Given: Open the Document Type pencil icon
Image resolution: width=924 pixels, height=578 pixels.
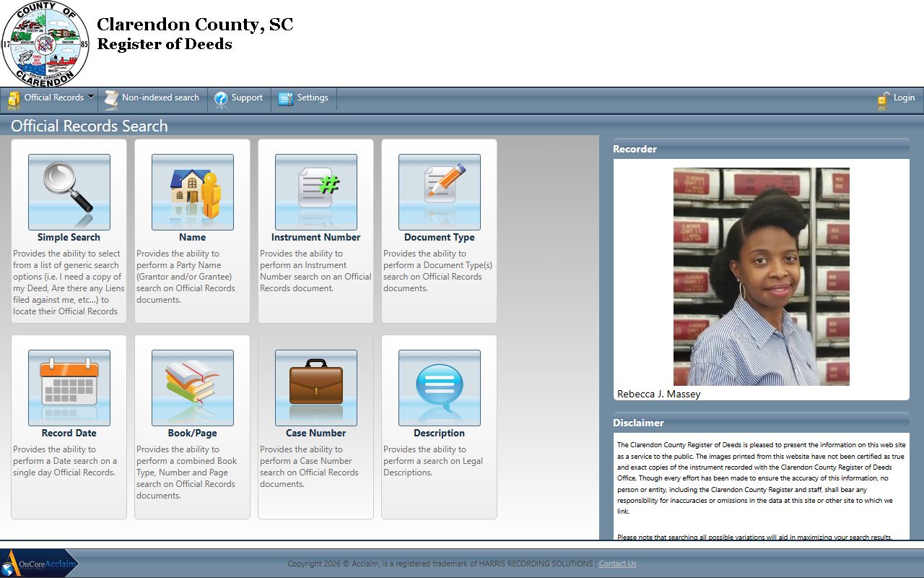Looking at the screenshot, I should click(440, 192).
